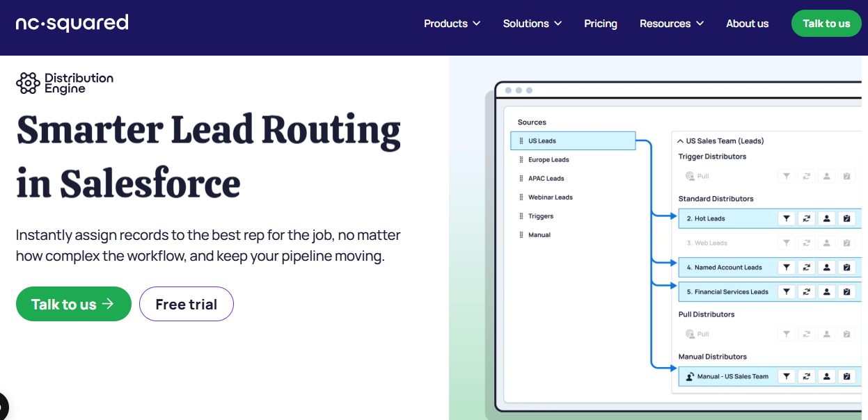This screenshot has height=420, width=868.
Task: Select the APAC Leads source
Action: click(x=546, y=178)
